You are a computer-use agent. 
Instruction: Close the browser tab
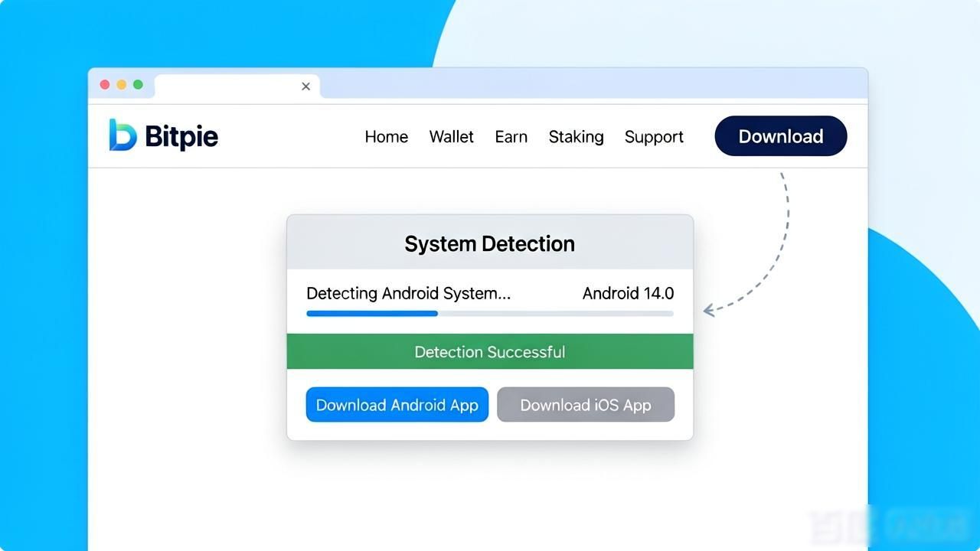305,86
